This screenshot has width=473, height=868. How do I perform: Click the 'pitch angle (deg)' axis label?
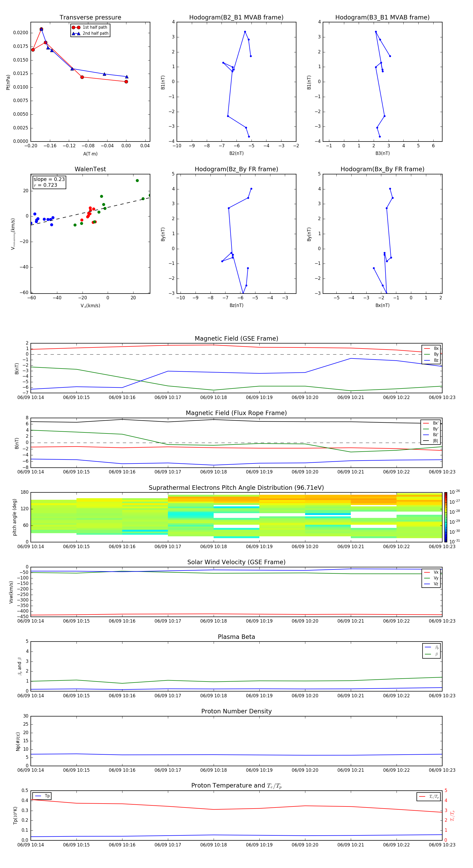click(x=14, y=517)
